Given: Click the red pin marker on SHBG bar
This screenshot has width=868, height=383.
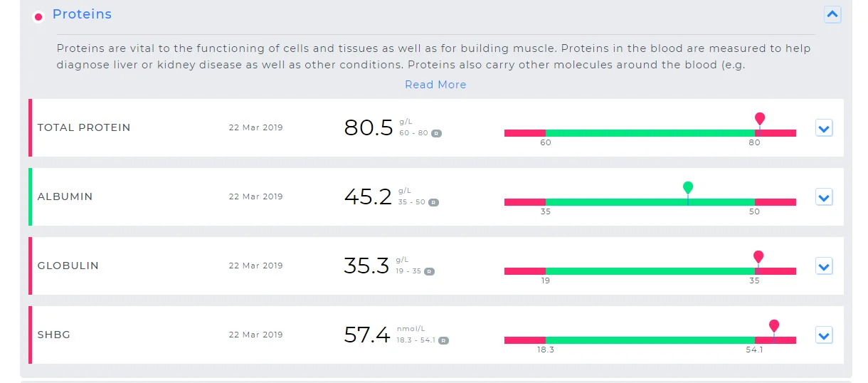Looking at the screenshot, I should click(x=774, y=326).
